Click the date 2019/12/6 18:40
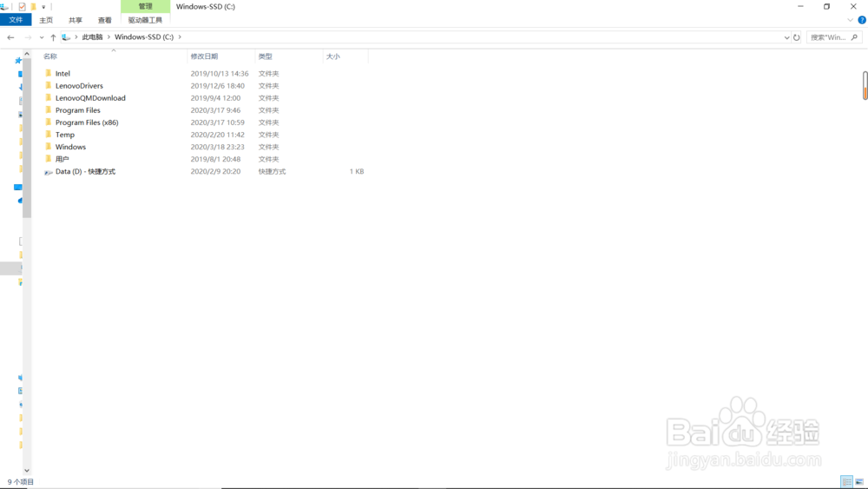The height and width of the screenshot is (489, 868). coord(217,86)
